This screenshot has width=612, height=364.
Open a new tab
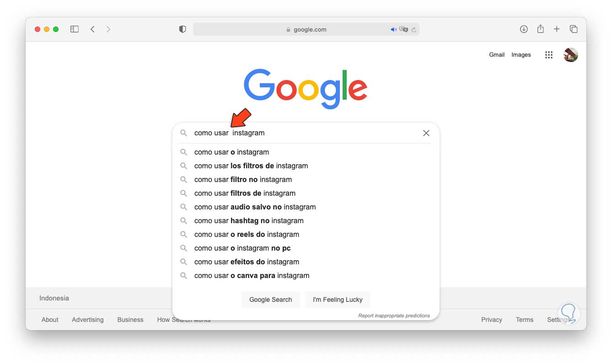557,29
